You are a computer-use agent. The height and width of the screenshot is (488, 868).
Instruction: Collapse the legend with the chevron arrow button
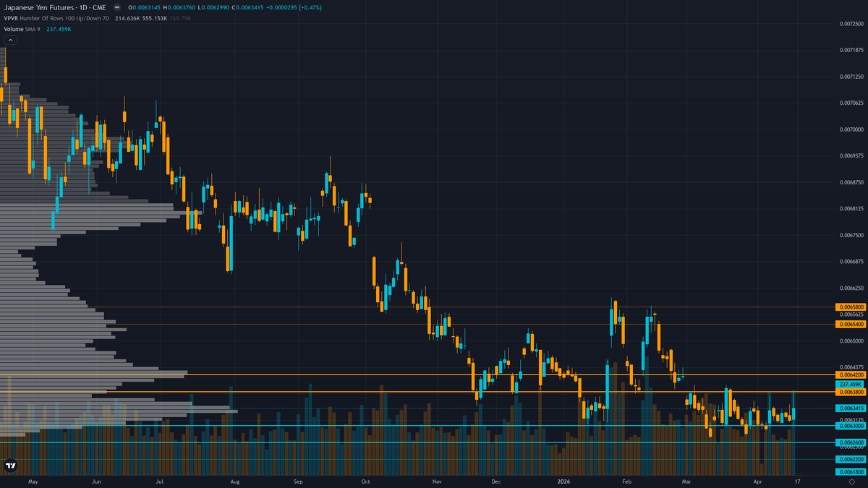tap(9, 40)
